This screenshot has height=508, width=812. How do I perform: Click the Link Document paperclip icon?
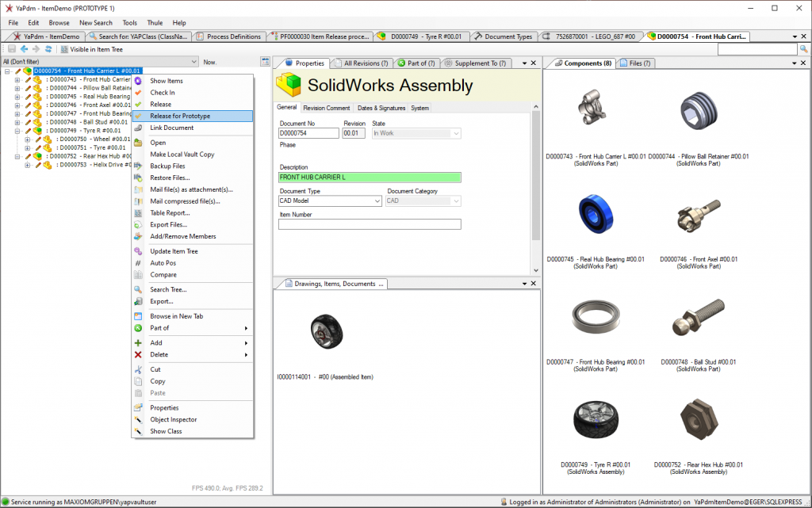coord(138,128)
